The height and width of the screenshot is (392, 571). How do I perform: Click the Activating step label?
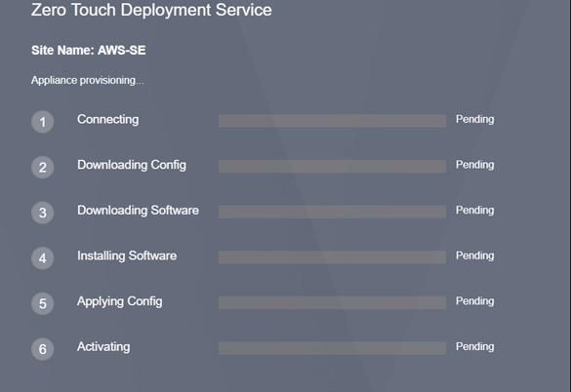pos(103,346)
